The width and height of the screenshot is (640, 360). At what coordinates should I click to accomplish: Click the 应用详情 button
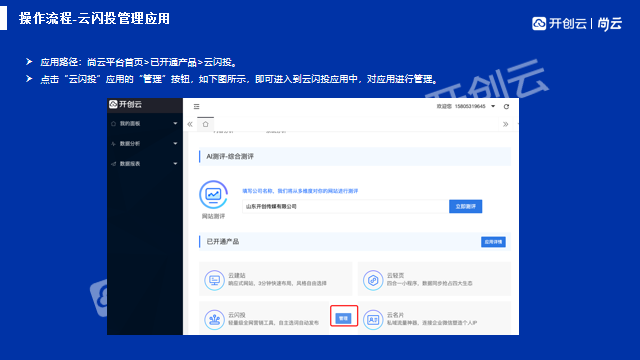[x=493, y=242]
